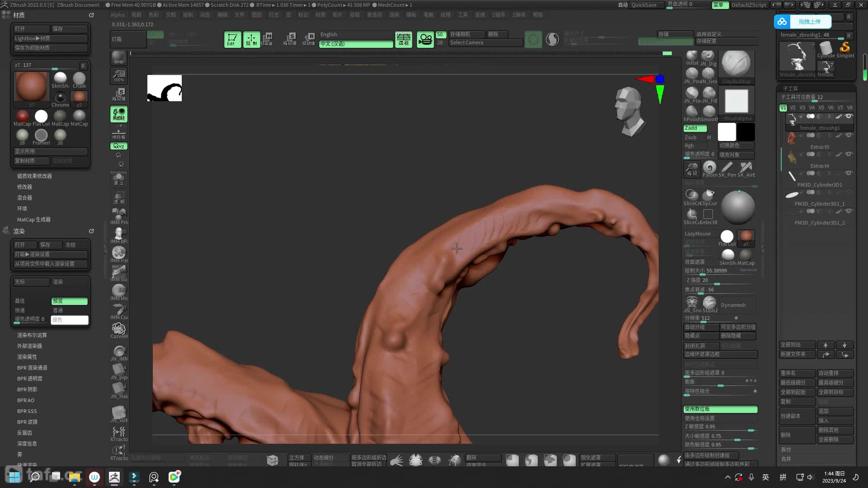Viewport: 868px width, 488px height.
Task: Select the Rotate (旋转轴) gizmo icon
Action: pyautogui.click(x=309, y=39)
